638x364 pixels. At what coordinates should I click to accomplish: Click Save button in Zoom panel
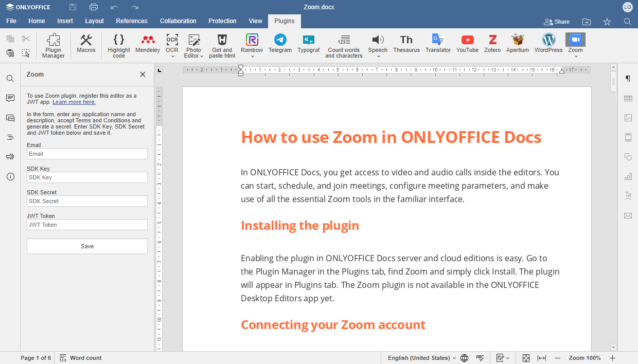click(x=87, y=246)
